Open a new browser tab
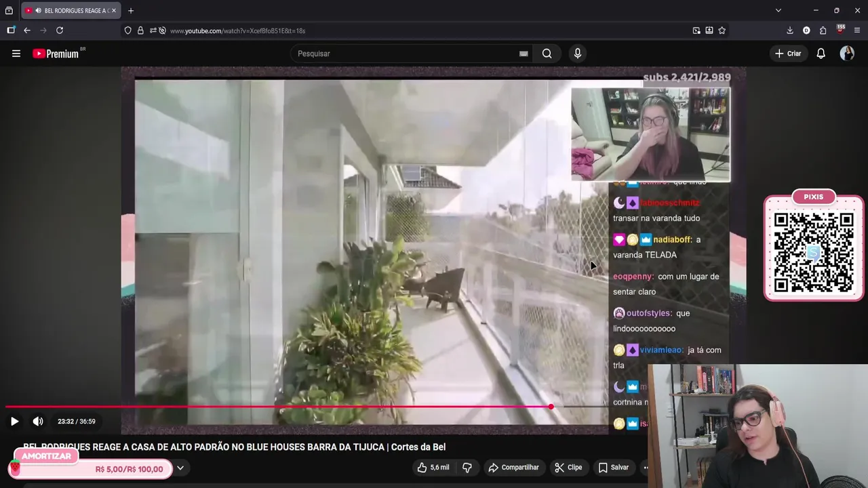Viewport: 868px width, 488px height. [x=131, y=10]
